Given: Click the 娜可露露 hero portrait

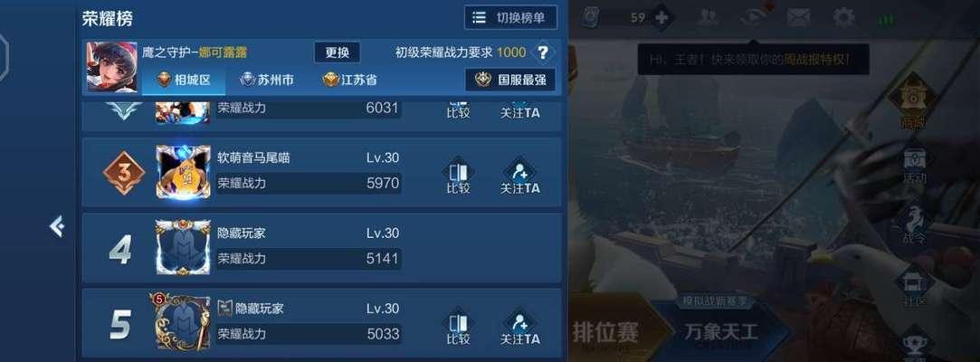Looking at the screenshot, I should [112, 66].
